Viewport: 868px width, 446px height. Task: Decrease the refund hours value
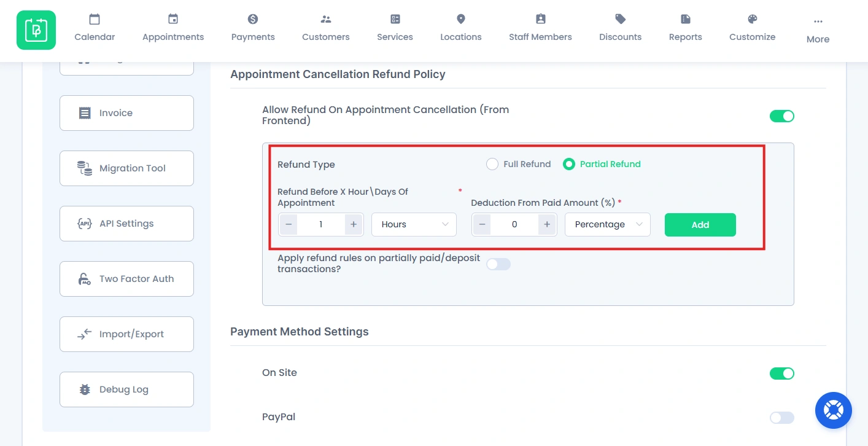pos(289,224)
